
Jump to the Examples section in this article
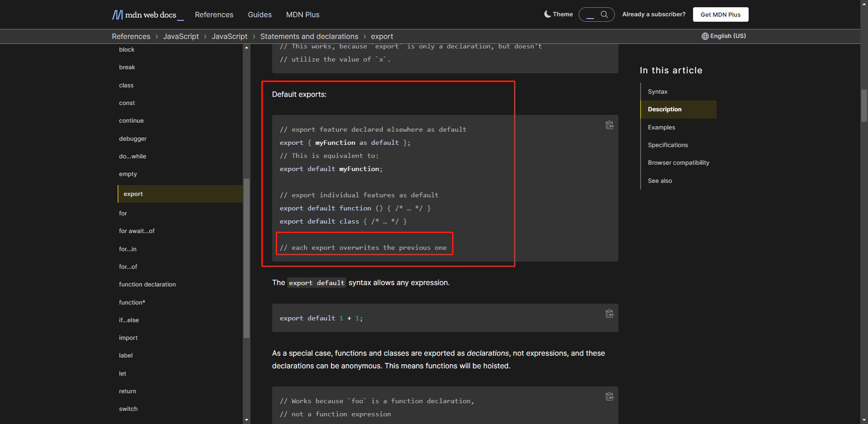(x=661, y=127)
